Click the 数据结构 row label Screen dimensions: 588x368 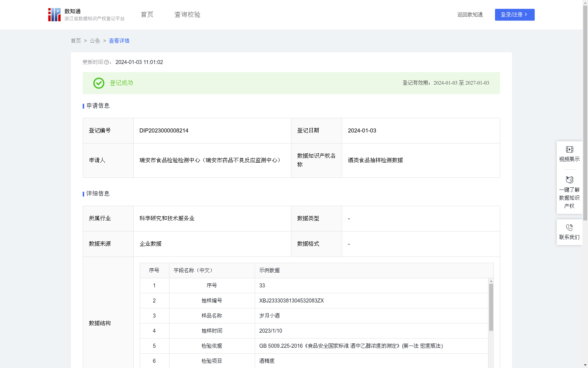pyautogui.click(x=100, y=323)
